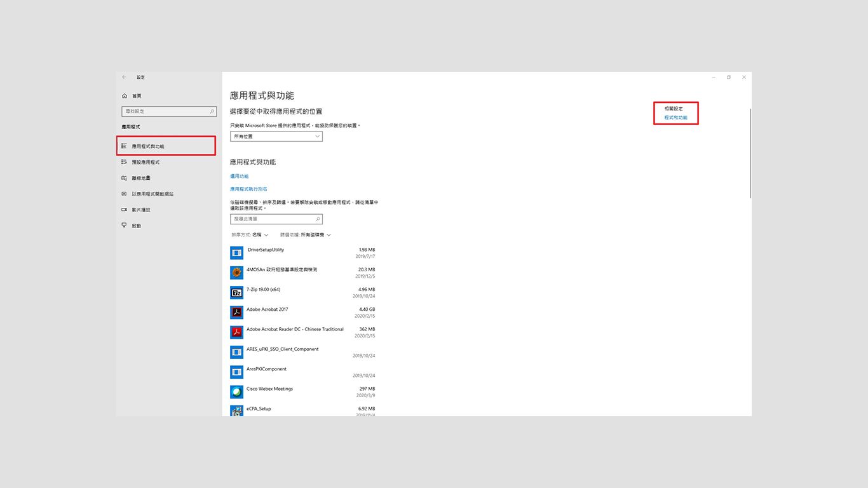Open the 應用程式執行別名 link
Viewport: 868px width, 488px height.
click(248, 189)
